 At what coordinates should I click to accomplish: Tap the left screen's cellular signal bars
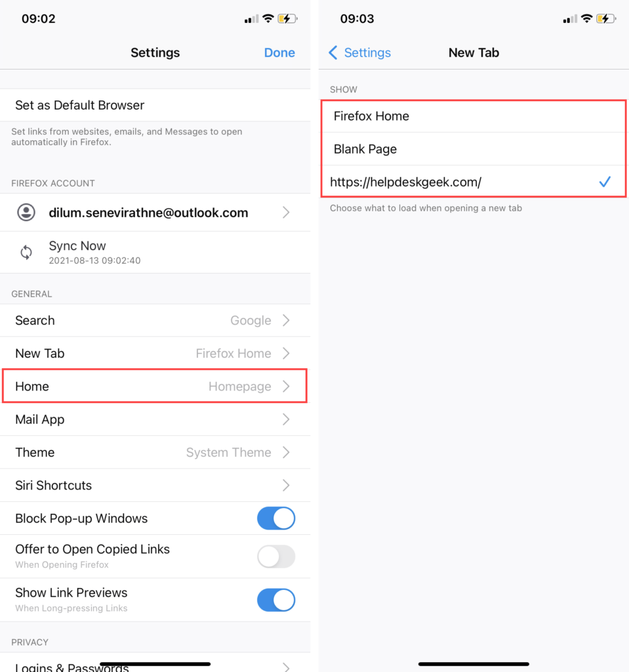(251, 19)
